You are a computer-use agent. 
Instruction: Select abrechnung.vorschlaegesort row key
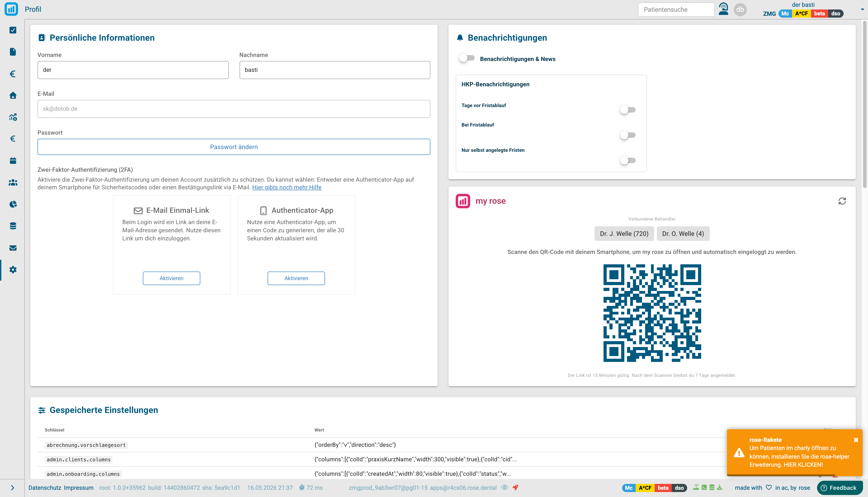86,445
